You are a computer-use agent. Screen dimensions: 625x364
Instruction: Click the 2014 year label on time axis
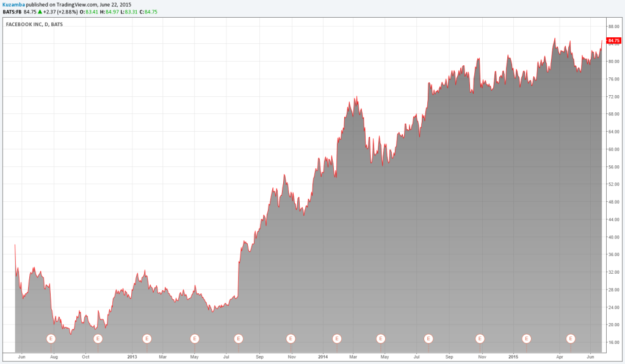click(323, 357)
